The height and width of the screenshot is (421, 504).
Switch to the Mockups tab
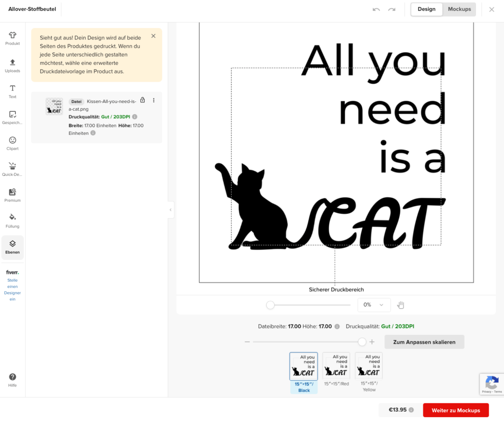coord(459,9)
